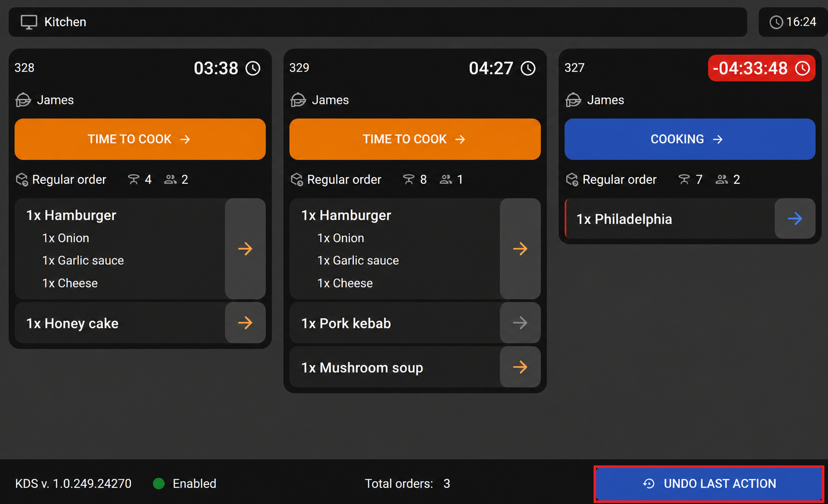Advance Philadelphia item blue arrow
Screen dimensions: 828x504
point(795,219)
